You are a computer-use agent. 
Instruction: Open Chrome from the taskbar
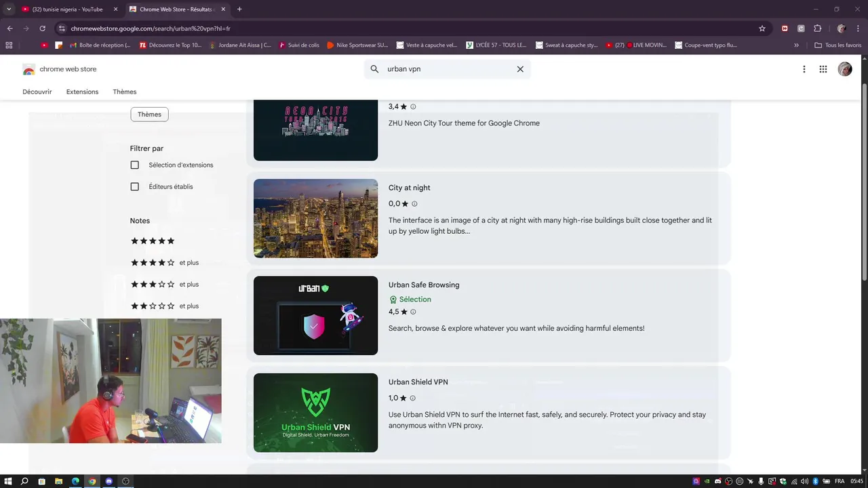(92, 481)
